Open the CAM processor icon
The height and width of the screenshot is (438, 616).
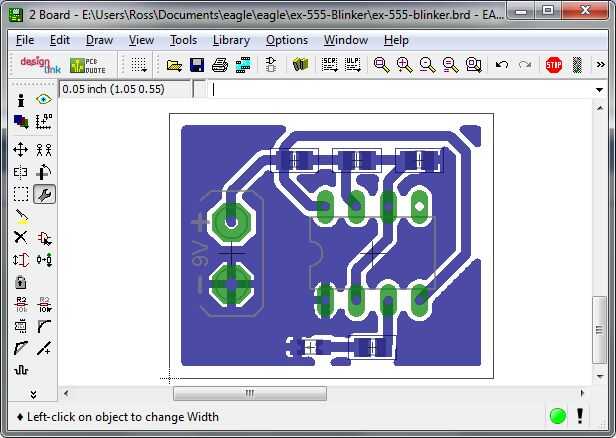click(x=243, y=65)
